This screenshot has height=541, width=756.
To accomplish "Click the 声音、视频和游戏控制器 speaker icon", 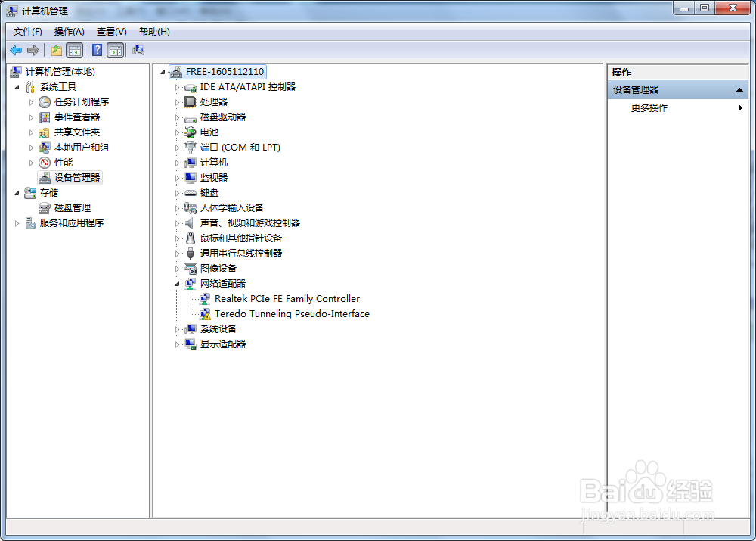I will pyautogui.click(x=191, y=223).
